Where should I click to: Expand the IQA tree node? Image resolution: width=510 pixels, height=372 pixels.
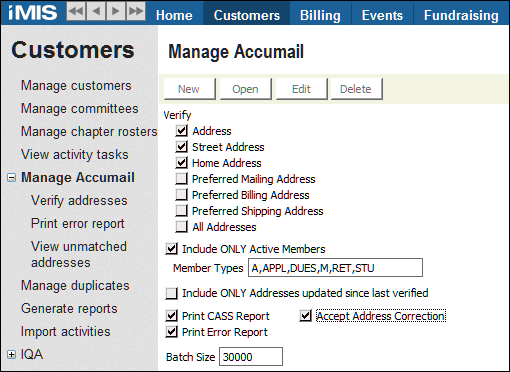click(x=11, y=354)
